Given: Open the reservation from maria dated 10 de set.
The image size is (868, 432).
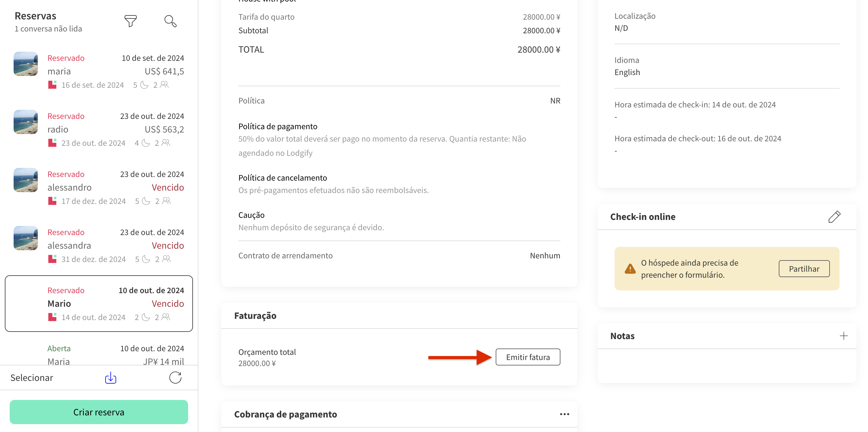Looking at the screenshot, I should (99, 71).
